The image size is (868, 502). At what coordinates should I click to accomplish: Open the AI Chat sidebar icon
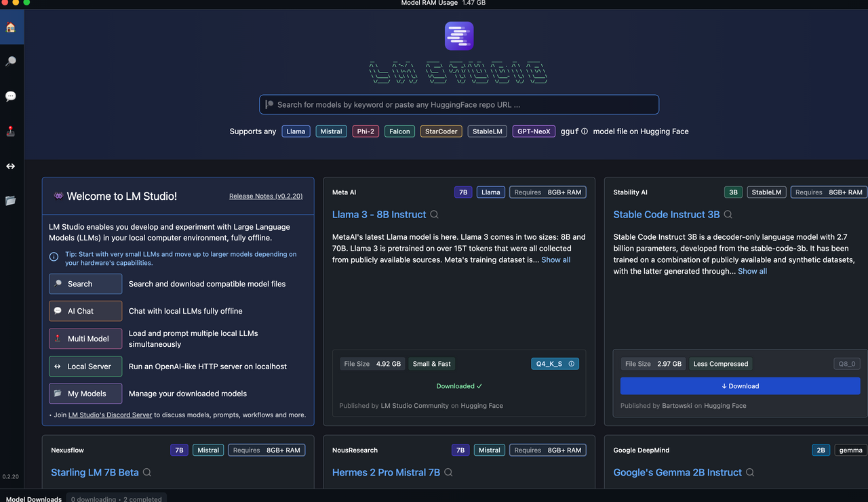[10, 96]
